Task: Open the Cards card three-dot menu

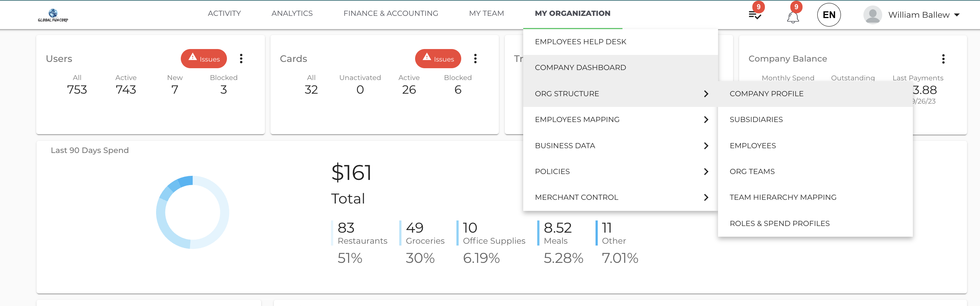Action: pyautogui.click(x=475, y=59)
